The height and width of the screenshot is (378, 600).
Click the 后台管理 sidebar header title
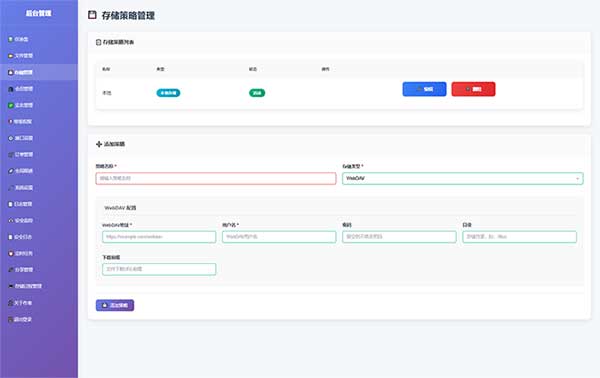(39, 13)
